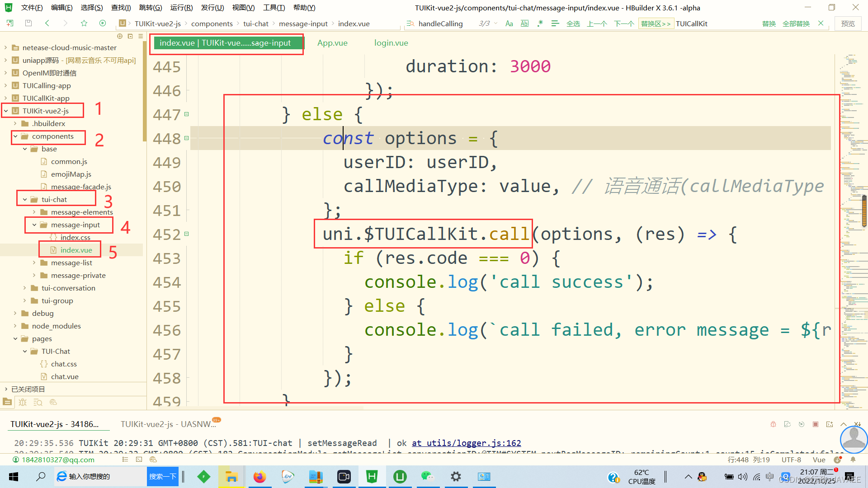Collapse the components folder
The width and height of the screenshot is (868, 488).
coord(15,136)
